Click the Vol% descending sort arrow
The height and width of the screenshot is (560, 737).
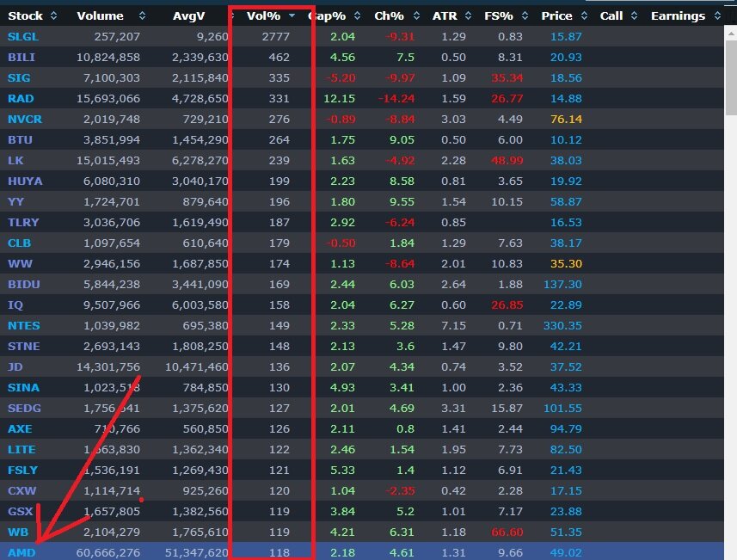point(292,16)
